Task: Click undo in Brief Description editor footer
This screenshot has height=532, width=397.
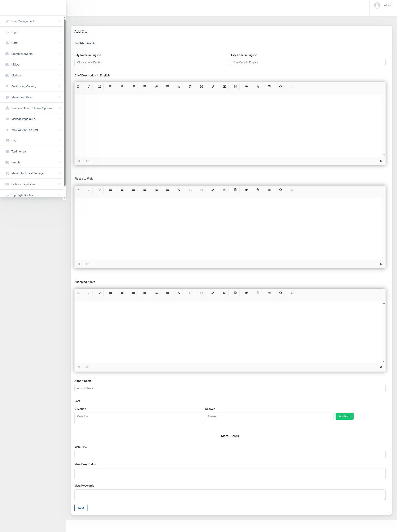Action: coord(79,161)
